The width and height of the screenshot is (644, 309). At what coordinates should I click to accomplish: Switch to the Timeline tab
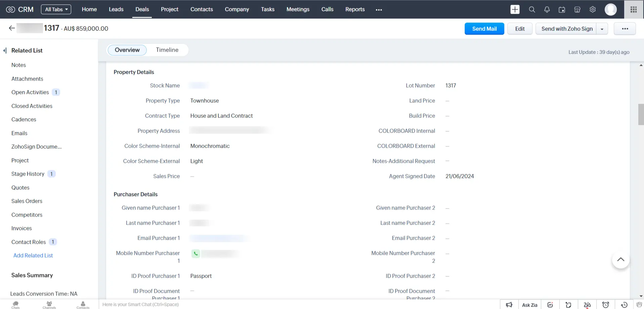[x=167, y=50]
